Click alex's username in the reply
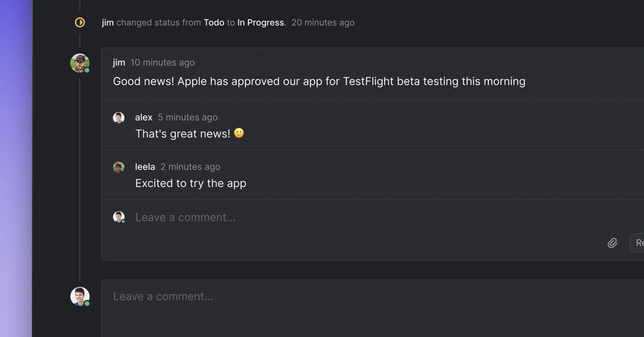This screenshot has height=337, width=644. click(143, 117)
